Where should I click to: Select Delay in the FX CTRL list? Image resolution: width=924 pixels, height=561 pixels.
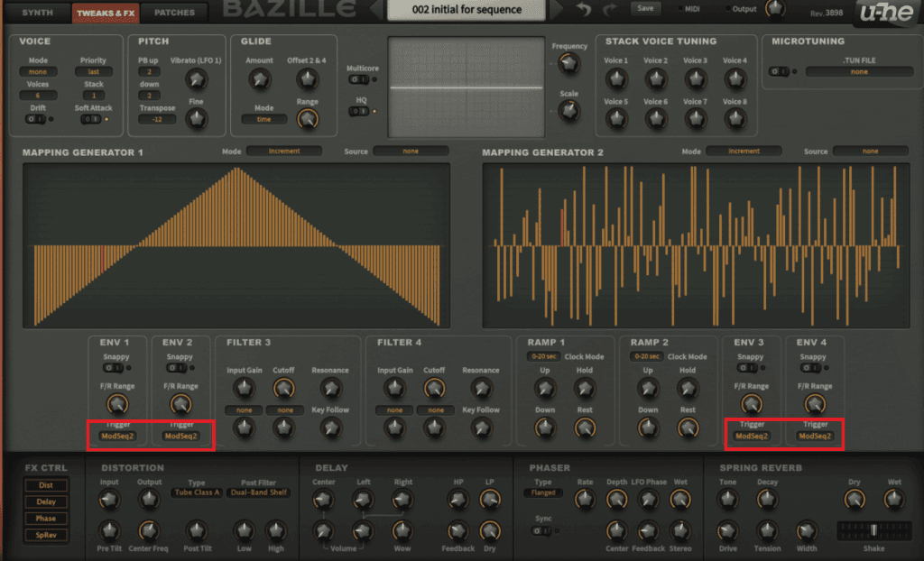pyautogui.click(x=46, y=501)
